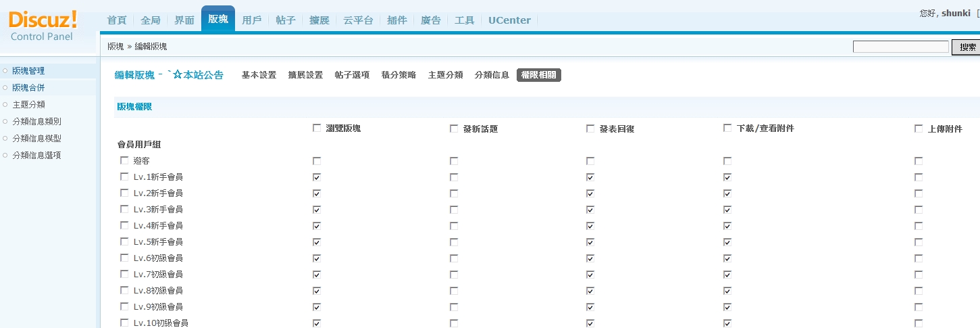This screenshot has height=328, width=980.
Task: Check the Lv.1新手會員 row checkbox
Action: 124,177
